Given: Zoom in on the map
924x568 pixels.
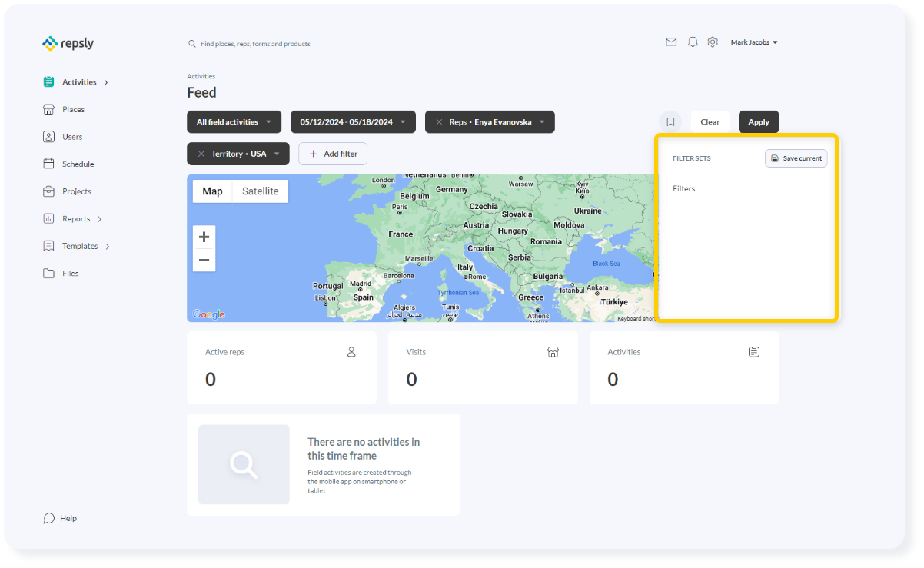Looking at the screenshot, I should pyautogui.click(x=204, y=237).
